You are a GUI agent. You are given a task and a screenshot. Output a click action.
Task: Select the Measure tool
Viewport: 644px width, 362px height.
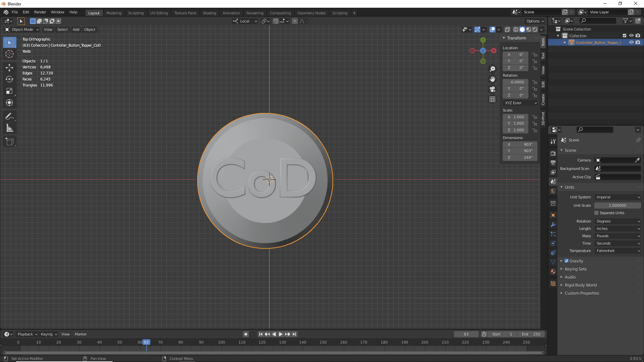(9, 128)
